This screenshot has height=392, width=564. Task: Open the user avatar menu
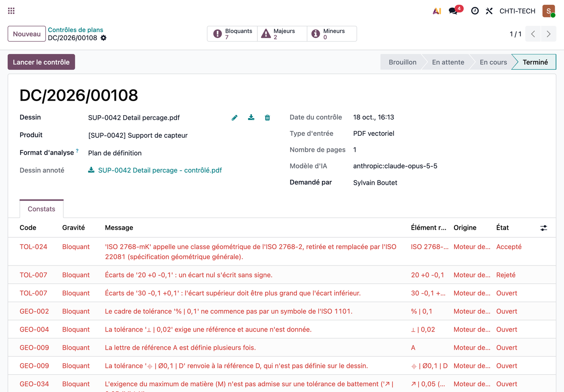[x=549, y=11]
